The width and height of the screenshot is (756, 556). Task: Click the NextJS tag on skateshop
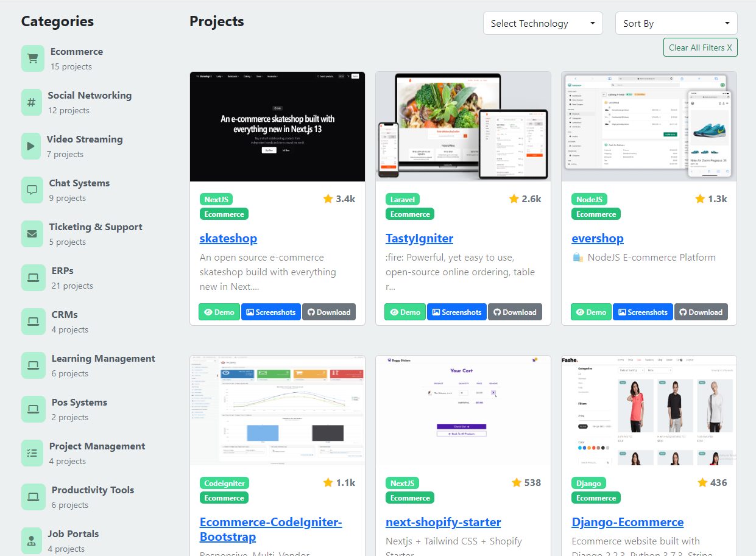pyautogui.click(x=216, y=199)
